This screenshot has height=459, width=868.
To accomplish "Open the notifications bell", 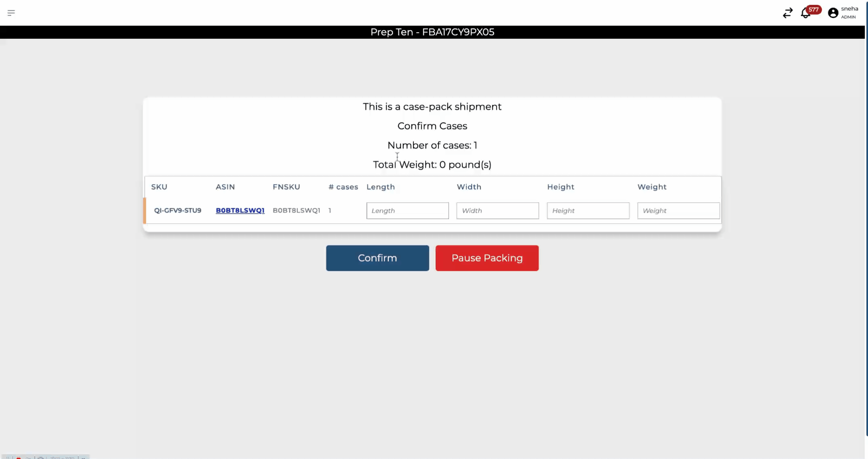I will (x=805, y=14).
